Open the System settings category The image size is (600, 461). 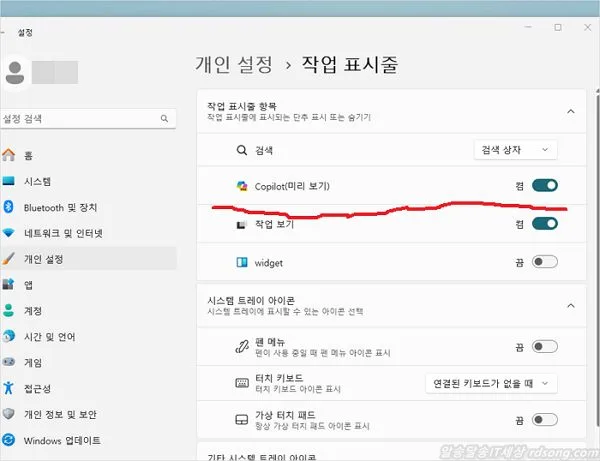(38, 181)
